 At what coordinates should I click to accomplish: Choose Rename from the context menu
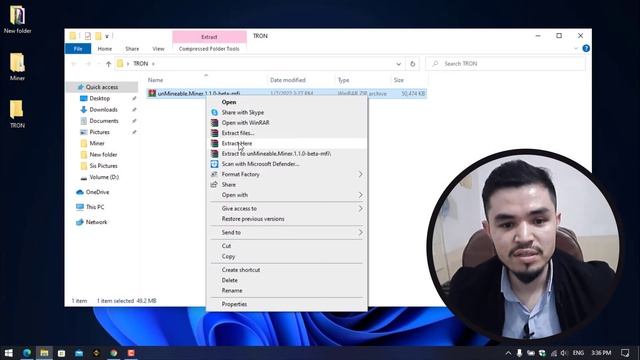[232, 291]
